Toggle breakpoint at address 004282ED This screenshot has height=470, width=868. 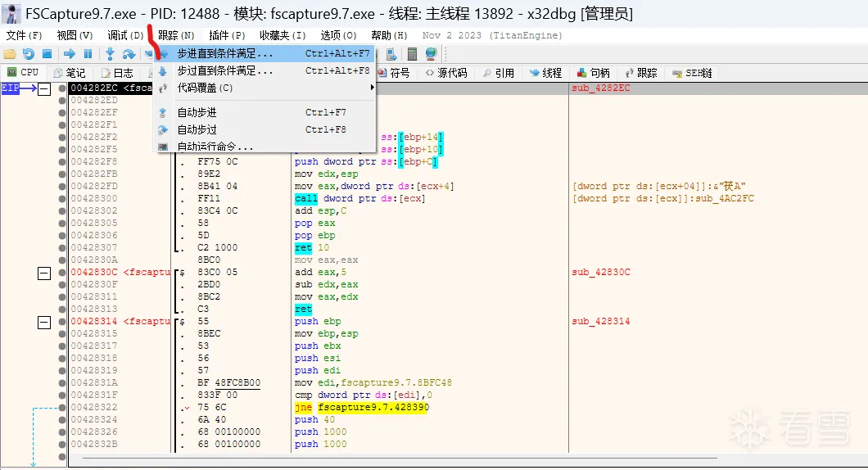(62, 100)
